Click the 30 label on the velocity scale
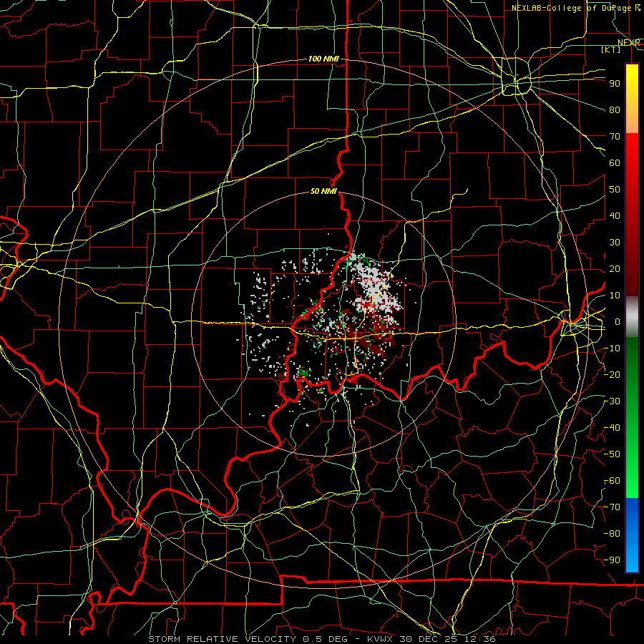Screen dimensions: 644x644 tap(615, 243)
